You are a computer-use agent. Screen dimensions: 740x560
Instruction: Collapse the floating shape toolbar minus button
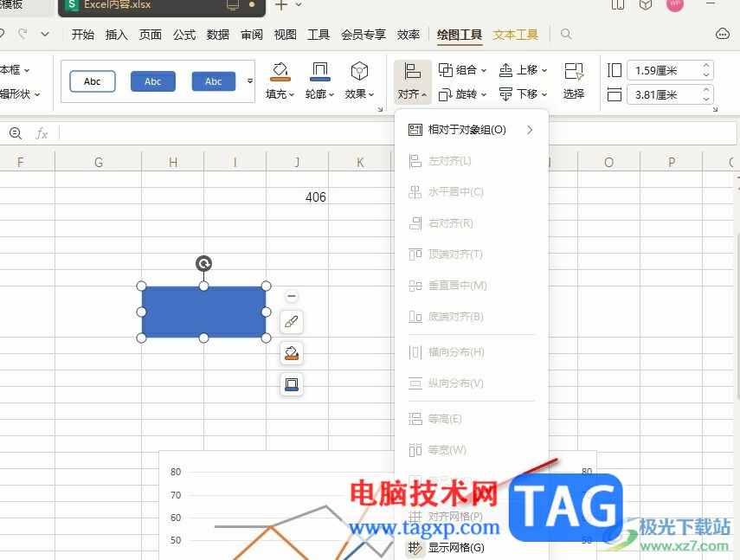point(292,296)
